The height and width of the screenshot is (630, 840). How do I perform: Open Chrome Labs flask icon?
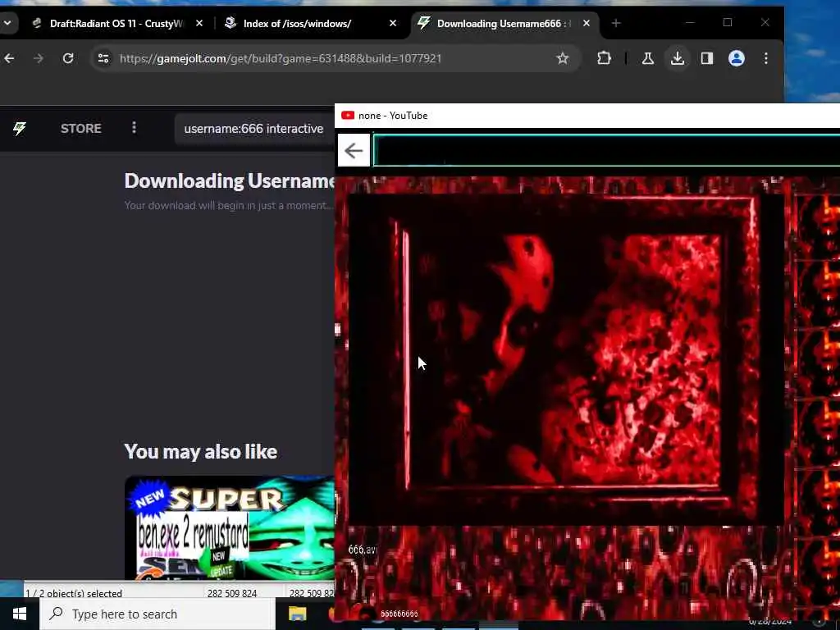(x=648, y=58)
